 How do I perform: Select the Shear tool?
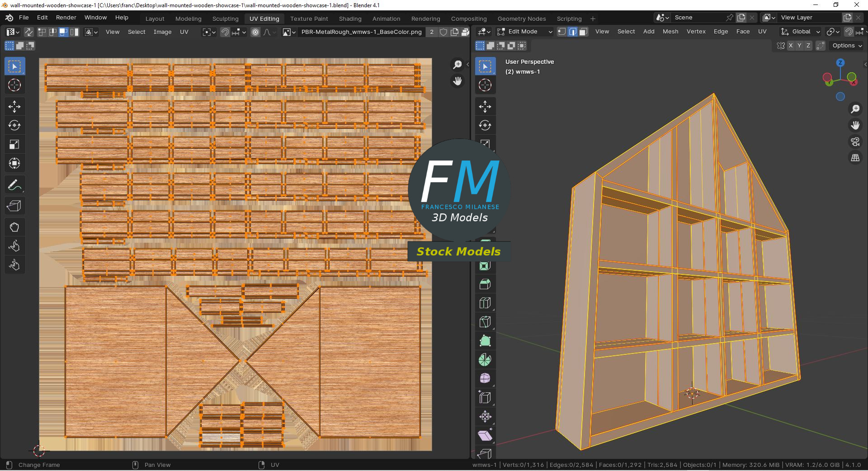click(485, 436)
